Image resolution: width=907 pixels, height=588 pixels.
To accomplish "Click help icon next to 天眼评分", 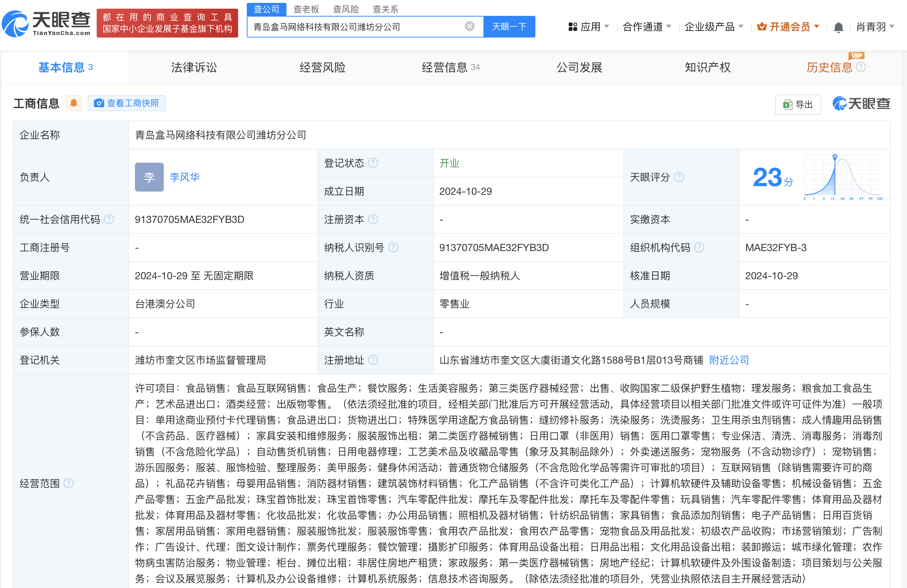I will click(x=679, y=177).
